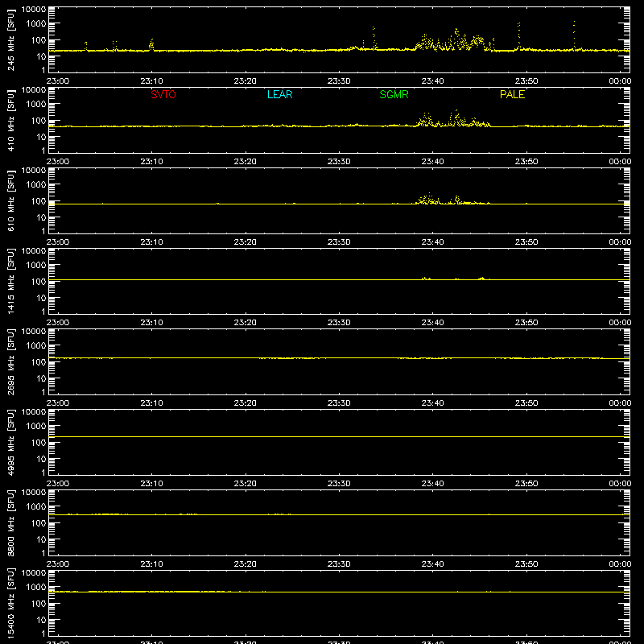
Task: Select the 410 MHz [SFU] axis title
Action: [11, 121]
